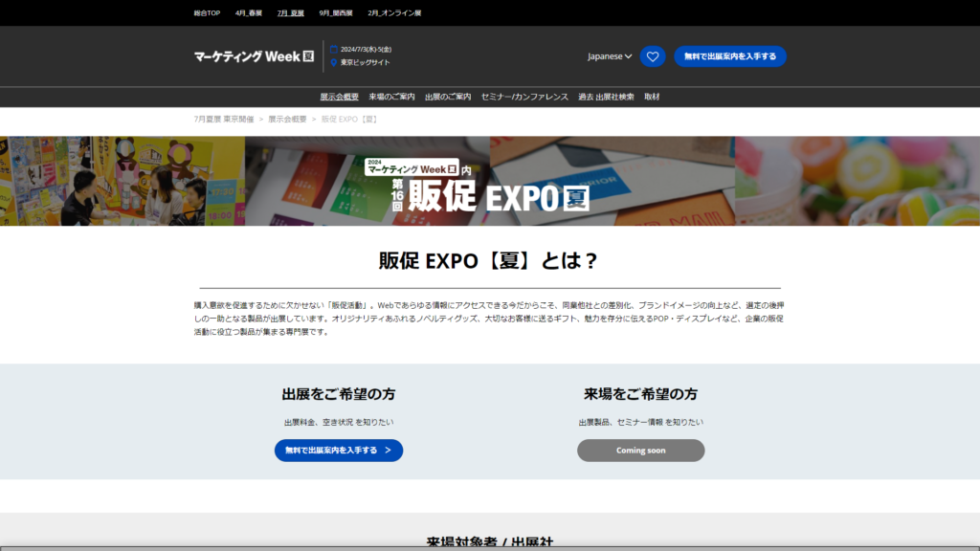Open the 展示会概要 navigation menu

(x=340, y=97)
